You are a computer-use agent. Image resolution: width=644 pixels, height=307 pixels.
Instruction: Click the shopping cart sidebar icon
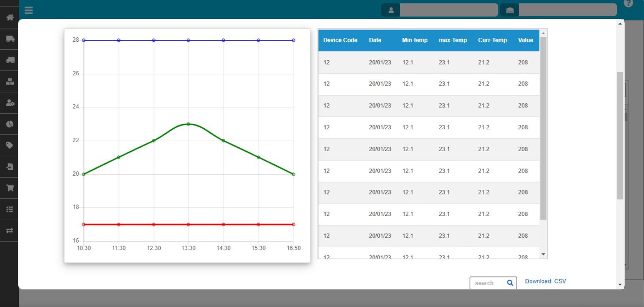pyautogui.click(x=9, y=188)
